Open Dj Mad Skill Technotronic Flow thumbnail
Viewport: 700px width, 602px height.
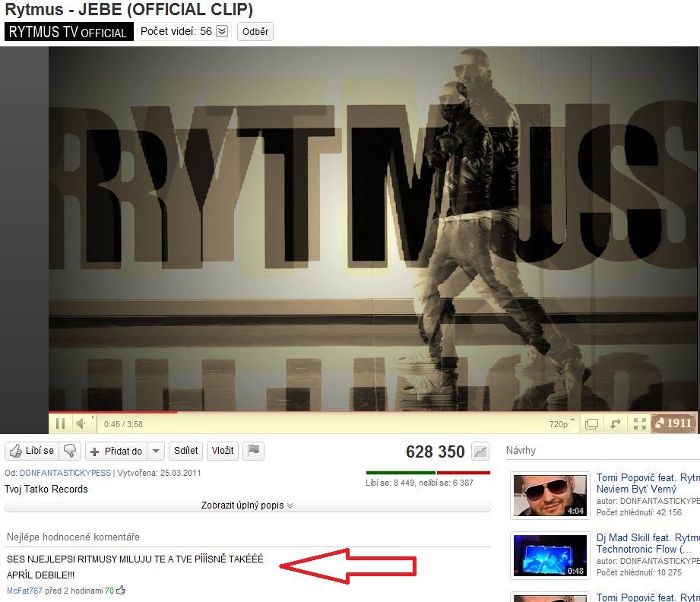click(x=550, y=556)
